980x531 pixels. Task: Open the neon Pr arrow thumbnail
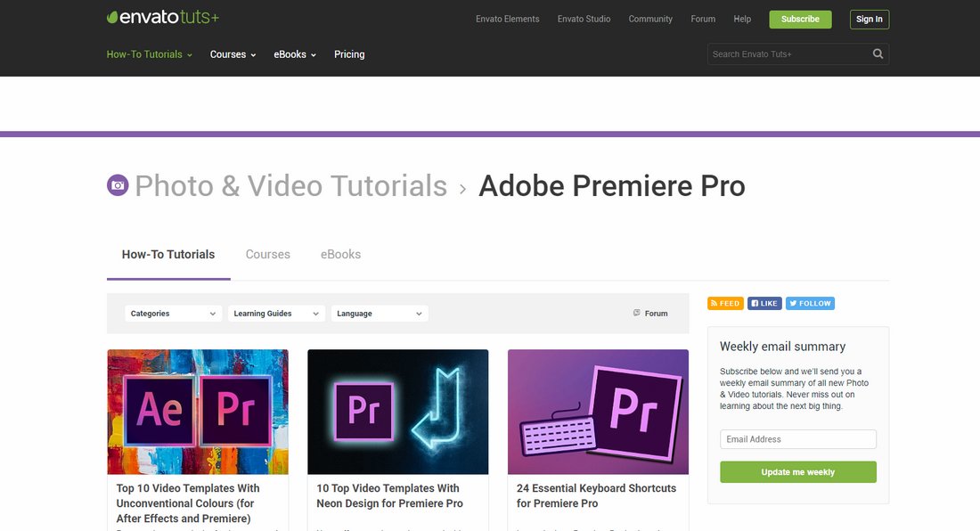coord(397,412)
